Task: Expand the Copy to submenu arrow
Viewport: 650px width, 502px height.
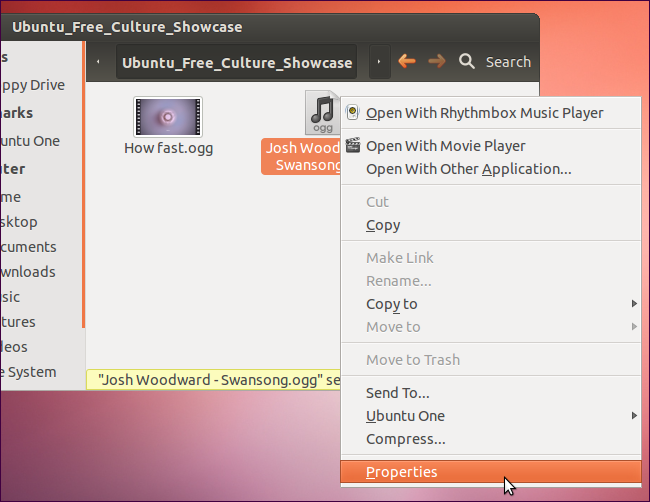Action: point(634,303)
